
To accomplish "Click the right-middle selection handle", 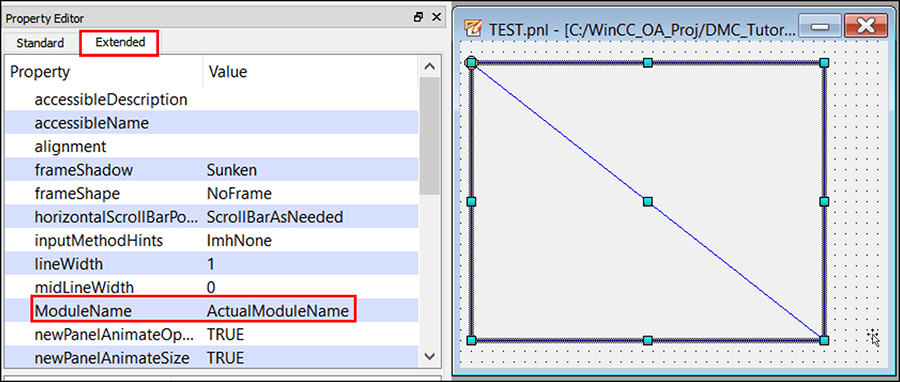I will click(824, 201).
